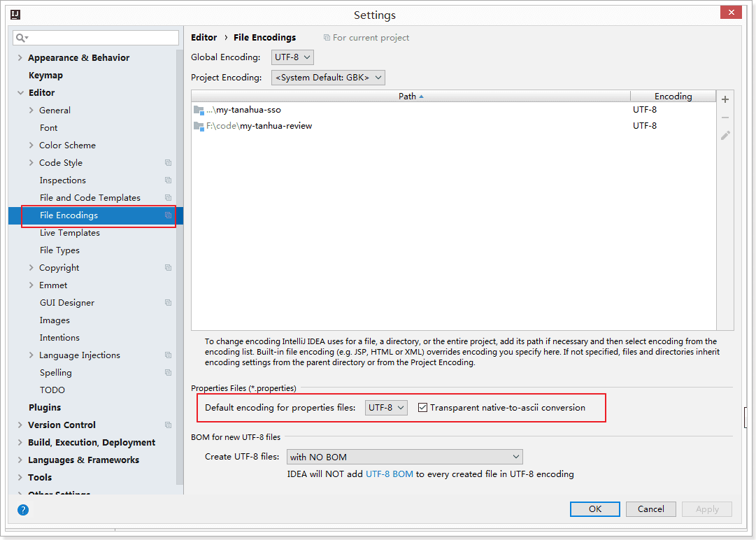Viewport: 756px width, 540px height.
Task: Click the help question mark icon
Action: pyautogui.click(x=22, y=511)
